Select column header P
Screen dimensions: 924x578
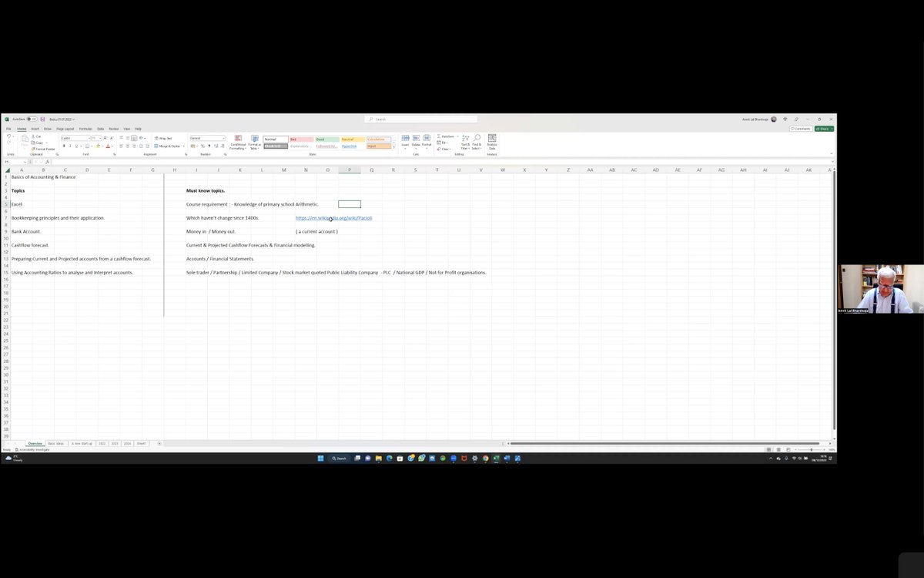click(350, 170)
